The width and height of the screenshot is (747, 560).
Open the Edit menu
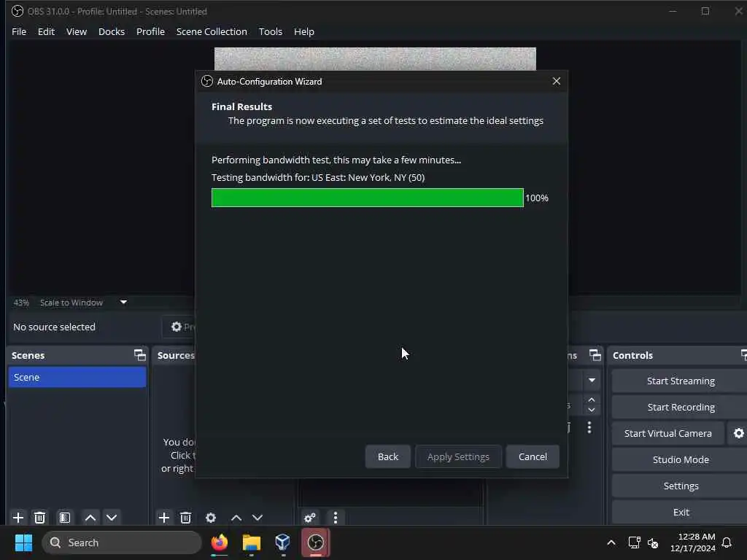coord(46,31)
